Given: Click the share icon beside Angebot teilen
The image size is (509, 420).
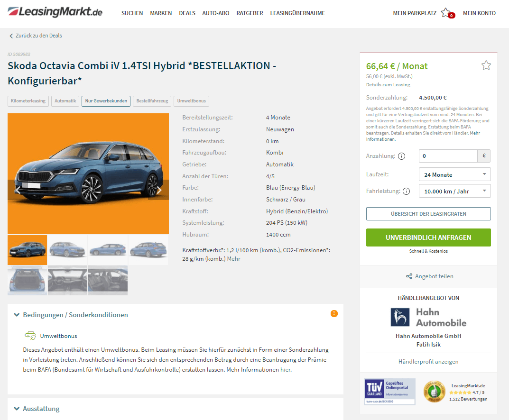Looking at the screenshot, I should 409,276.
